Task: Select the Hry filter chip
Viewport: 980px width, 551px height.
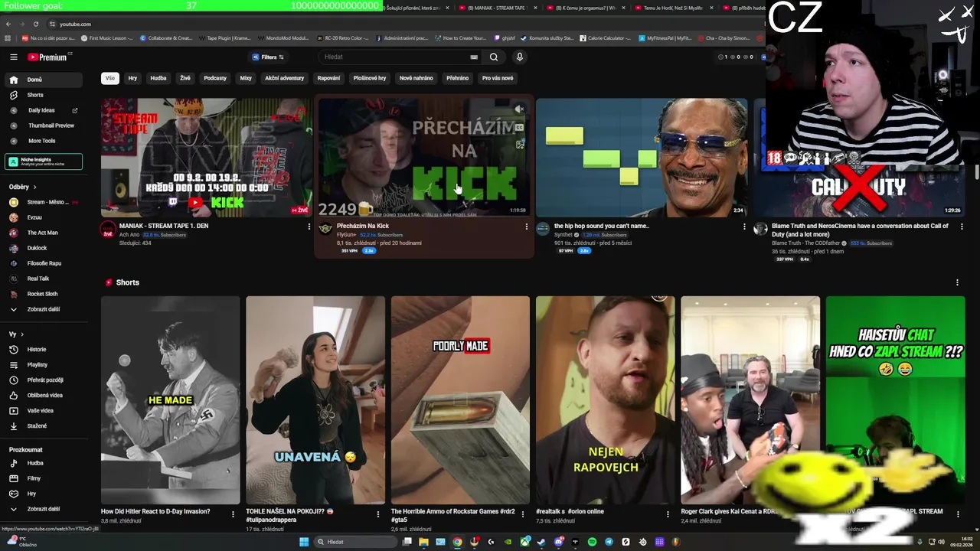Action: click(x=132, y=78)
